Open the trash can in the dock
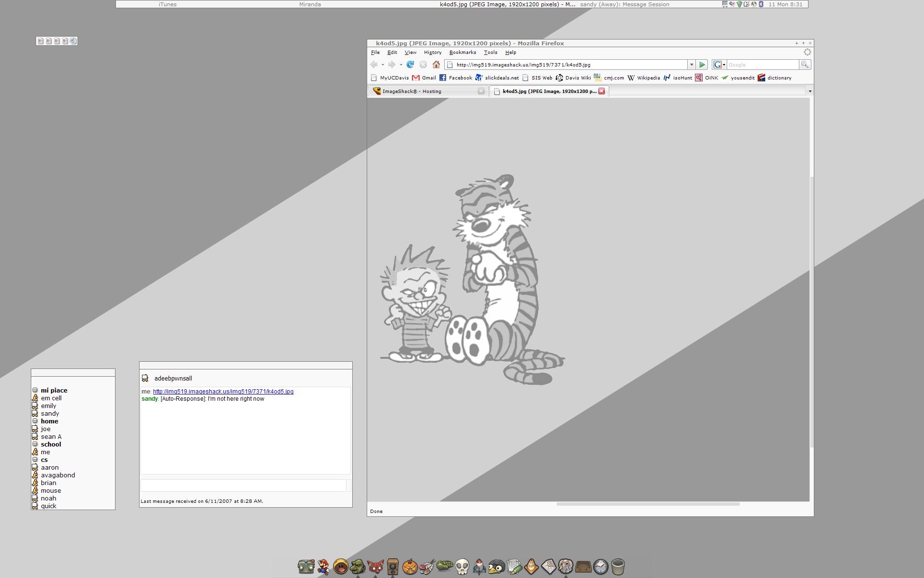Screen dimensions: 924x578 (618, 566)
